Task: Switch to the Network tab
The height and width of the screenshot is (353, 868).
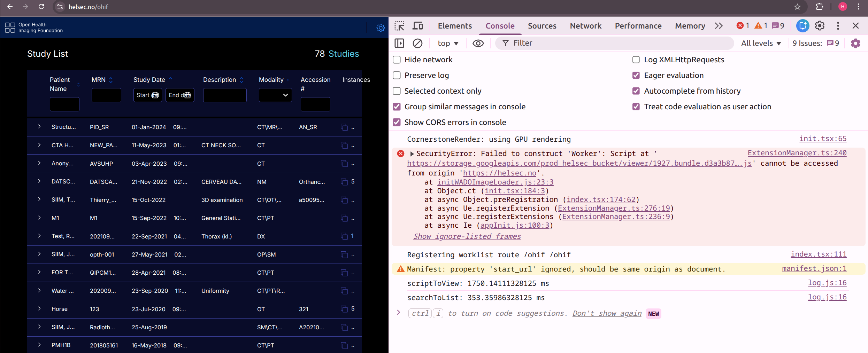Action: (x=585, y=26)
